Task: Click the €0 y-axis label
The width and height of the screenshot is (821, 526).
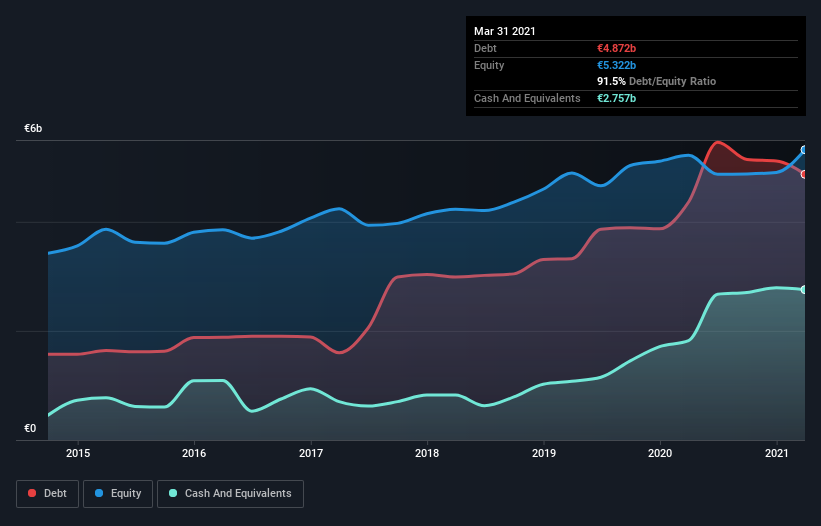Action: tap(30, 428)
